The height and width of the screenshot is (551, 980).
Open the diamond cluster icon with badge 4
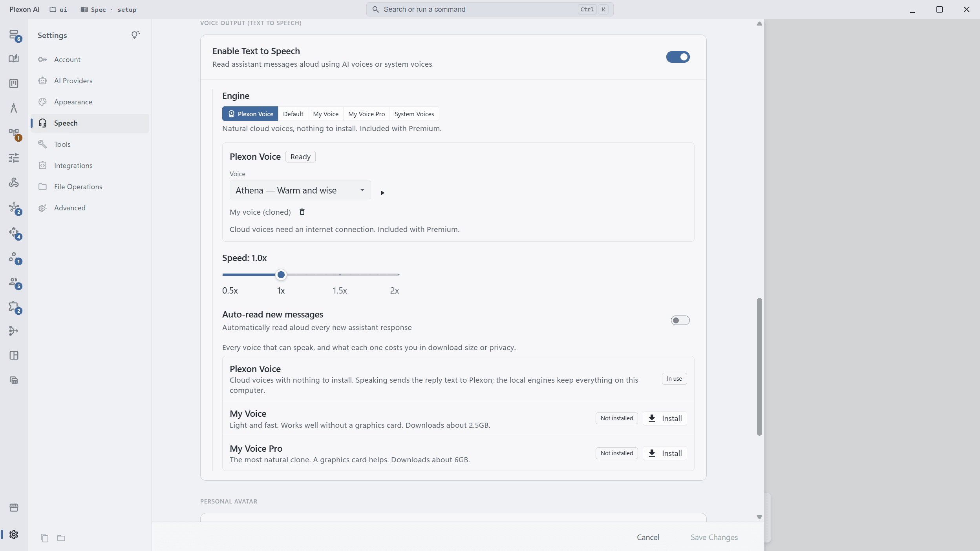tap(14, 232)
